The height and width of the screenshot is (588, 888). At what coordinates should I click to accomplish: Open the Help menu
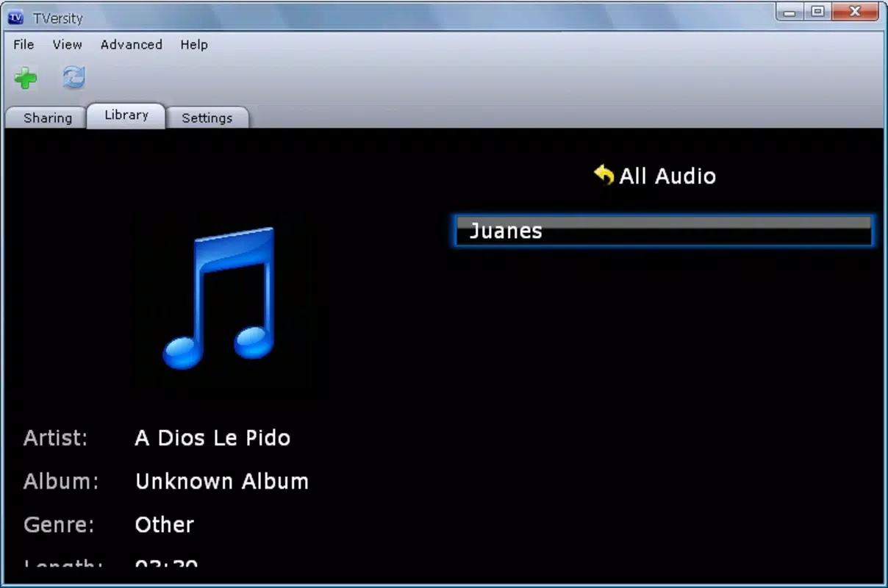pos(194,45)
